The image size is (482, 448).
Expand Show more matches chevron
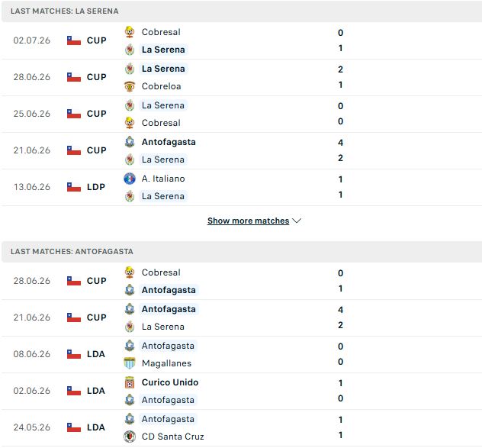pos(297,221)
